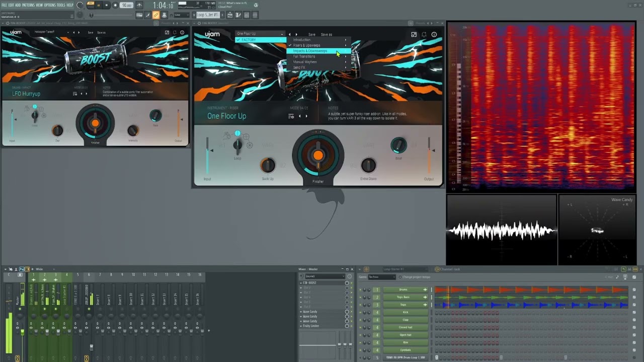Image resolution: width=644 pixels, height=362 pixels.
Task: Click the FL news globe icon
Action: point(256,5)
